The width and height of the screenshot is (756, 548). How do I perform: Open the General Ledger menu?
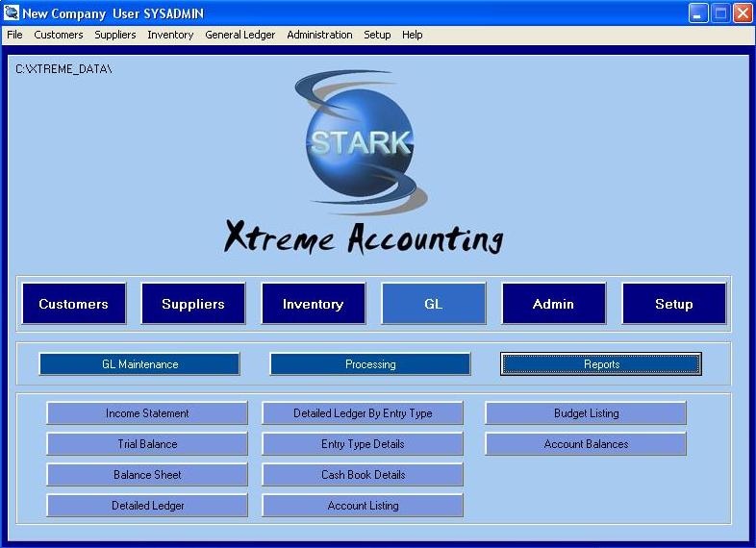[239, 35]
